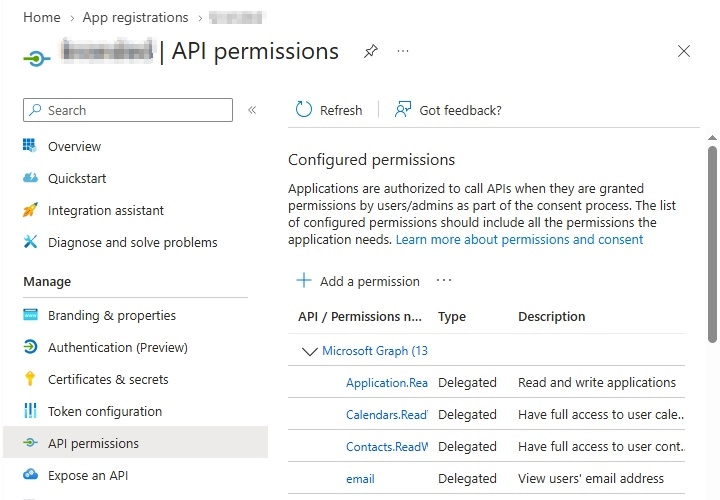This screenshot has width=720, height=500.
Task: Click 'Read and write applications' description
Action: coord(597,382)
